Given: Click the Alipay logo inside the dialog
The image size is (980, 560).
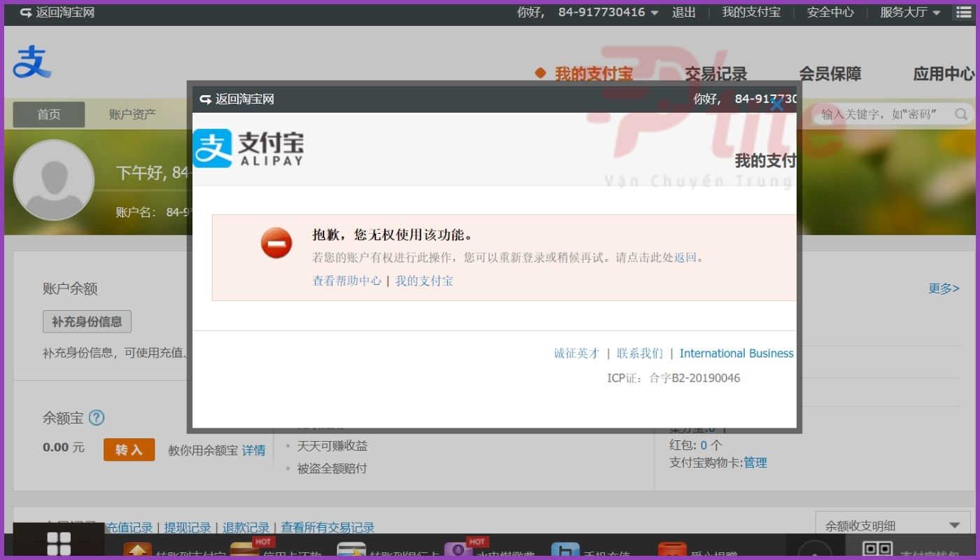Looking at the screenshot, I should click(x=248, y=148).
